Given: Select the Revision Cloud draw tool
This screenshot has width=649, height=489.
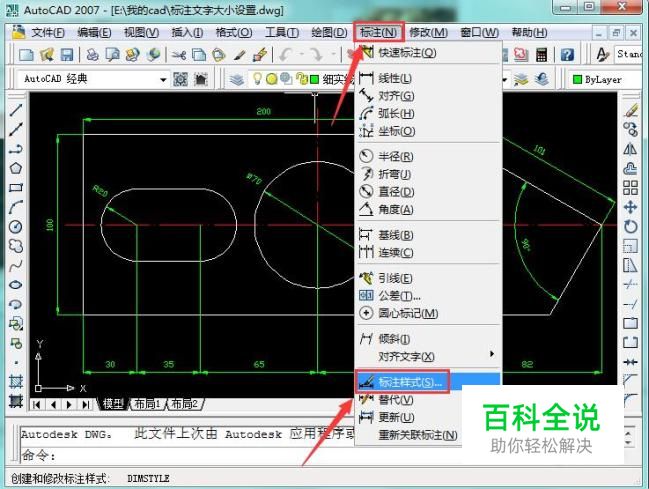Looking at the screenshot, I should click(16, 246).
